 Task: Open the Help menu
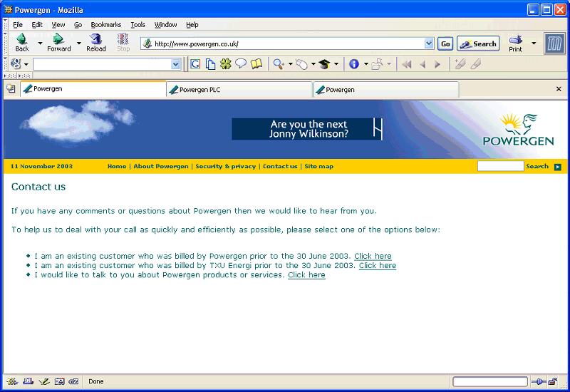tap(192, 25)
